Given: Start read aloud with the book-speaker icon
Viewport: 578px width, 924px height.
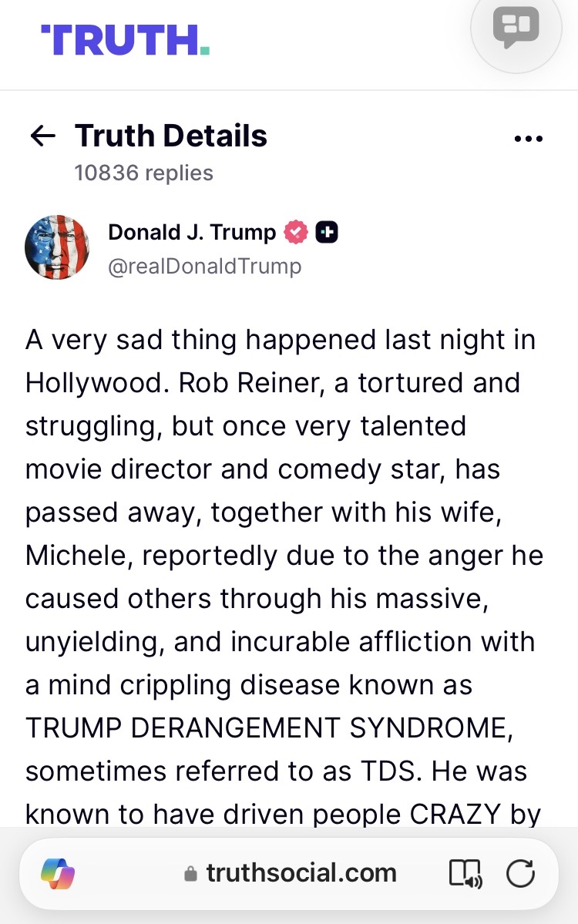Looking at the screenshot, I should (x=465, y=874).
